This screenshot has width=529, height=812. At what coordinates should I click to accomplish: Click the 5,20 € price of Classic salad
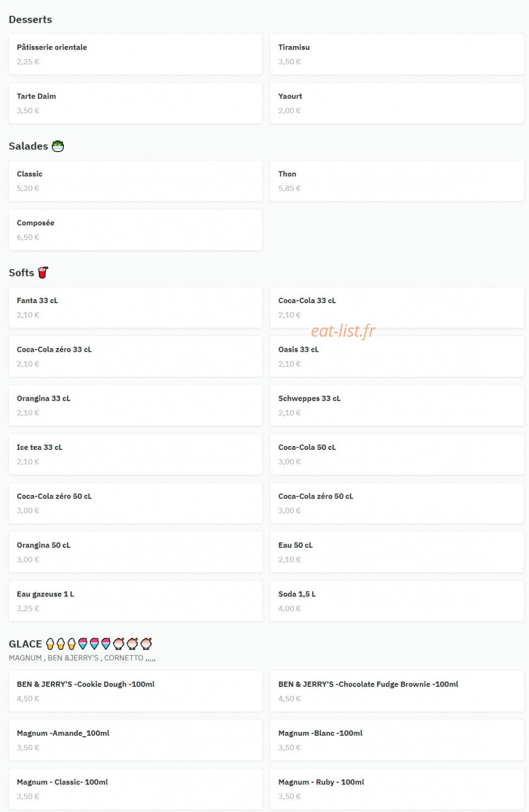[28, 188]
